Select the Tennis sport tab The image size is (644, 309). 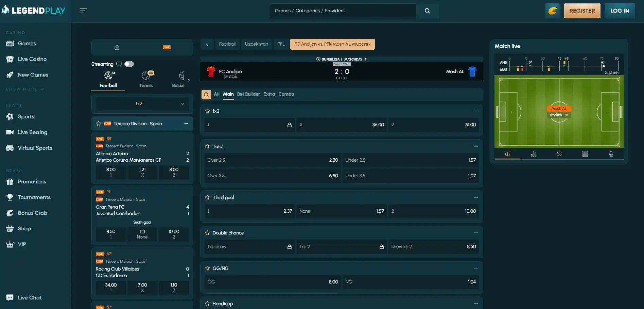146,80
